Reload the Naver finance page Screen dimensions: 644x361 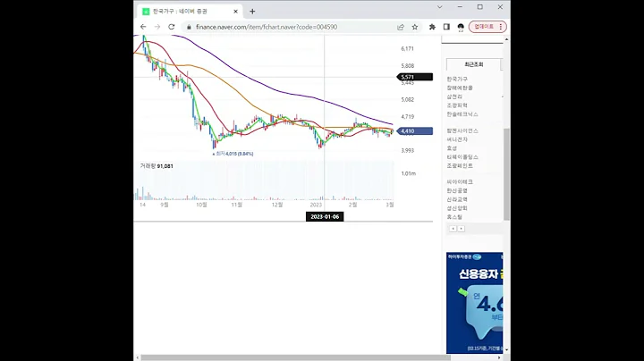pos(172,27)
